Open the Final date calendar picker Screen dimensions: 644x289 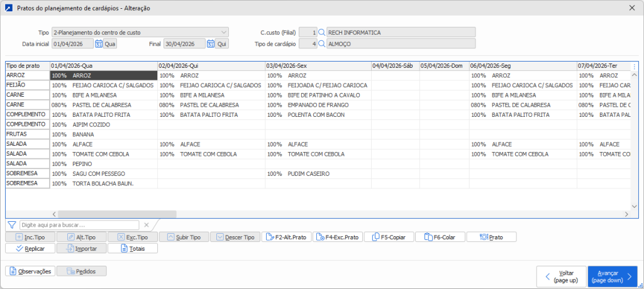click(x=211, y=44)
